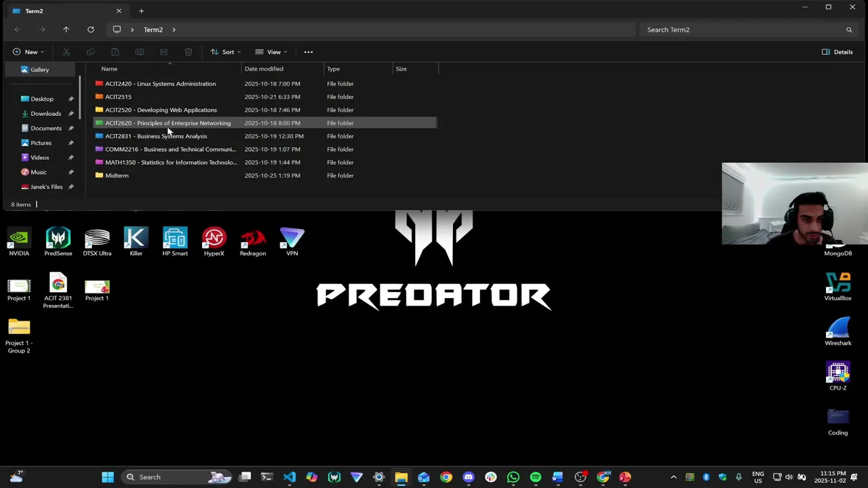This screenshot has width=868, height=488.
Task: Open Pictures in the navigation pane
Action: [41, 143]
